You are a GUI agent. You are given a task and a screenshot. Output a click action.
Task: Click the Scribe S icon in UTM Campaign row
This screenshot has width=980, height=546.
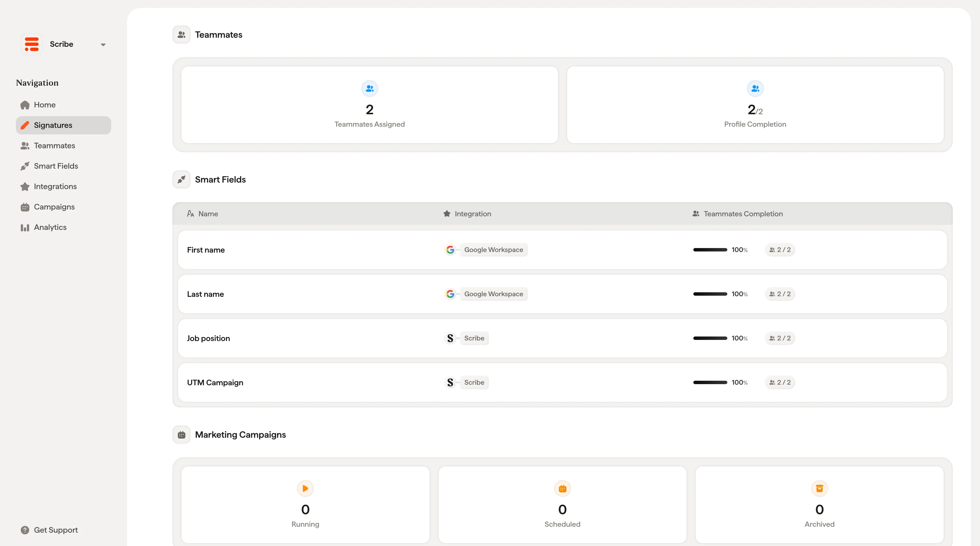coord(450,382)
